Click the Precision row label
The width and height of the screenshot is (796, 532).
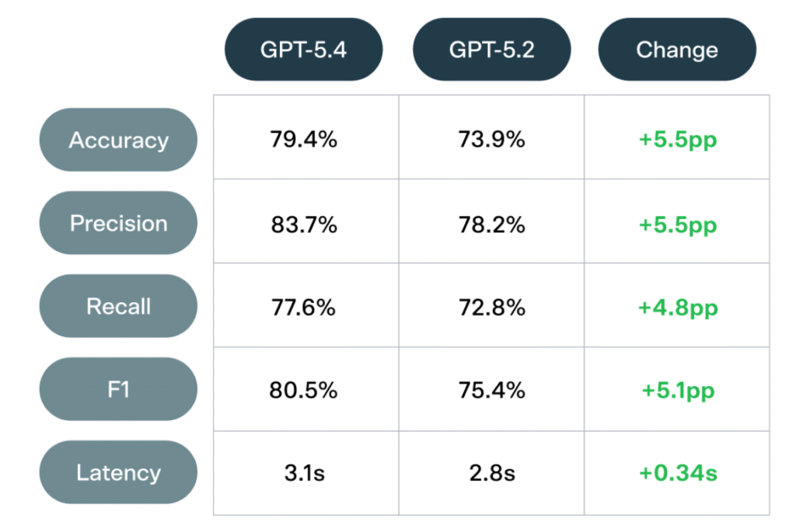coord(118,224)
